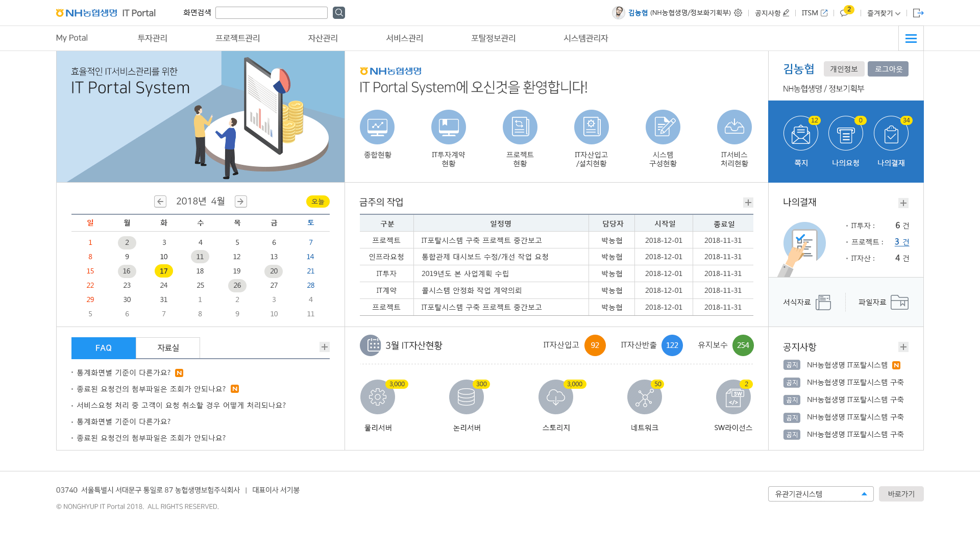Image resolution: width=980 pixels, height=551 pixels.
Task: Focus the 화면검색 search field
Action: (272, 13)
